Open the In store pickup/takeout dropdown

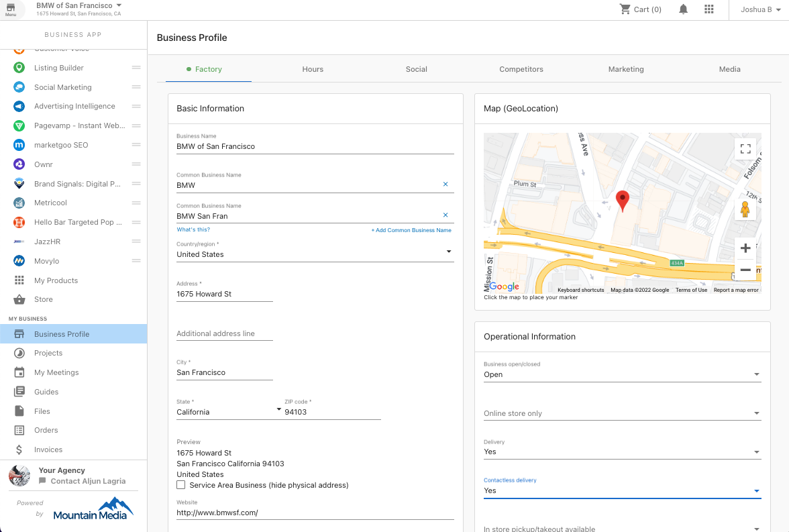coord(622,527)
